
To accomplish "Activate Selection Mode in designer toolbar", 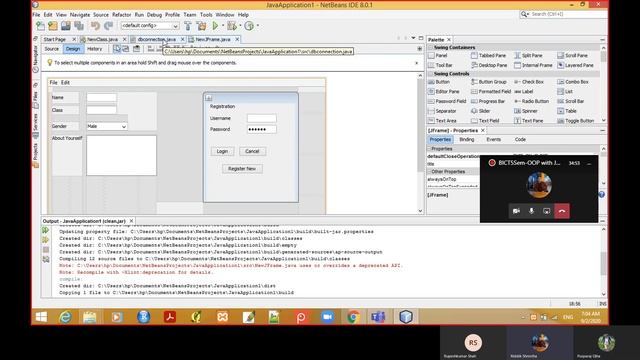I will [117, 49].
